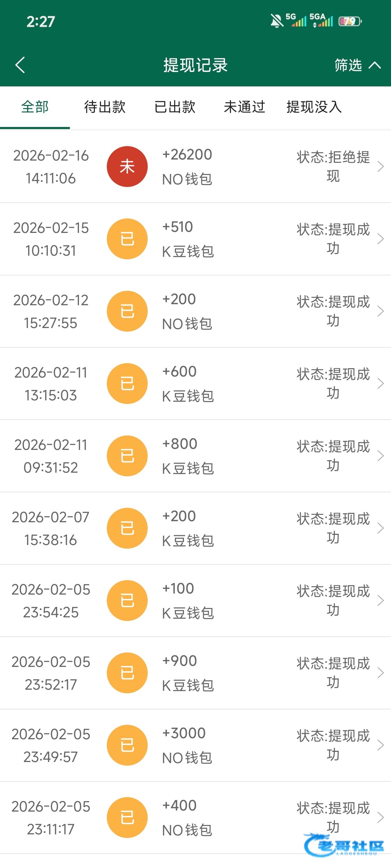
Task: Tap the back arrow icon
Action: click(20, 65)
